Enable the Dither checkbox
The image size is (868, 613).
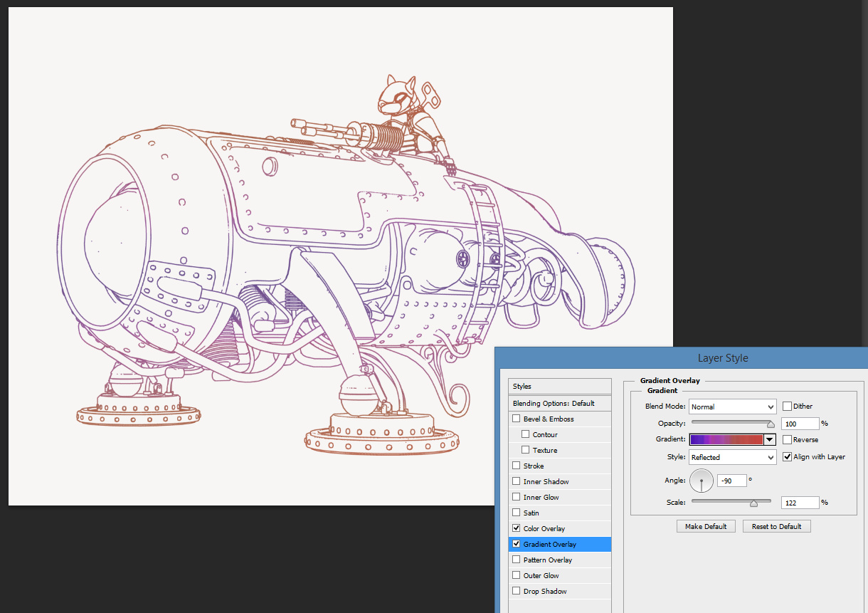787,407
